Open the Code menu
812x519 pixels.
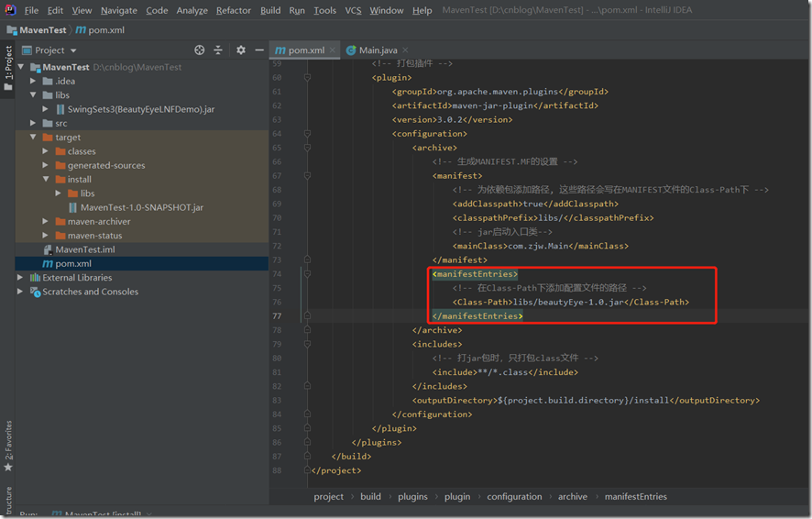point(157,10)
